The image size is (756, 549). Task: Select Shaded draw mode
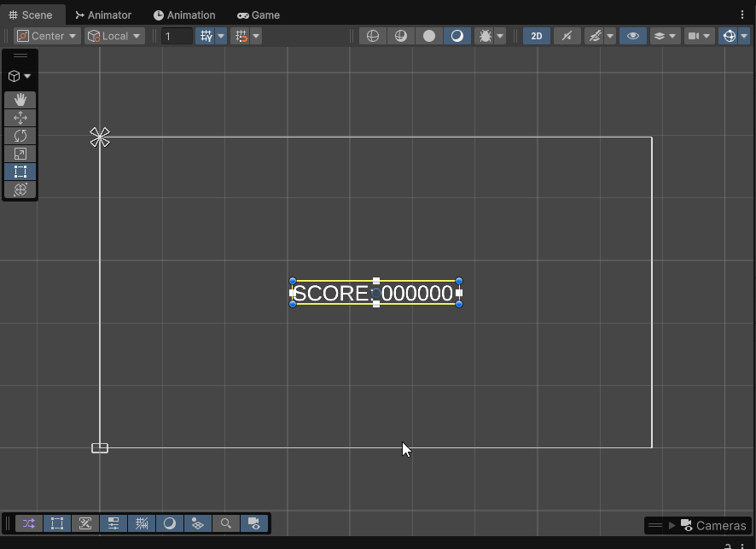(x=457, y=36)
